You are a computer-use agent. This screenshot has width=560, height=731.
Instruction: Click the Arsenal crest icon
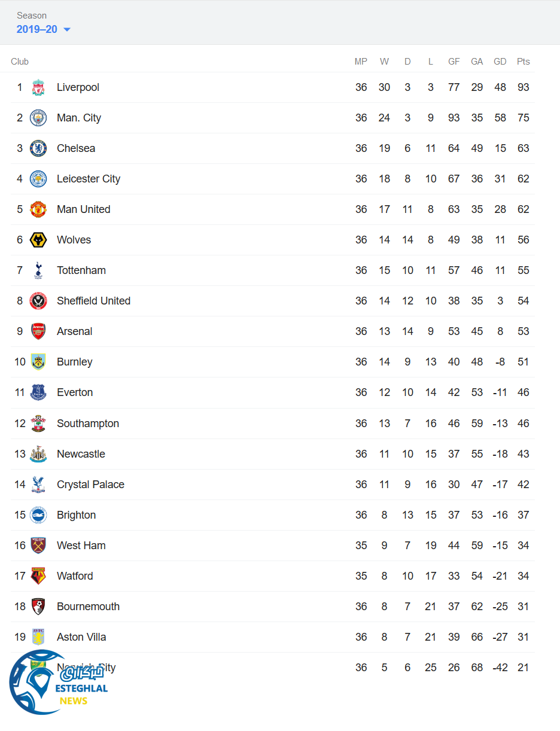pos(38,331)
